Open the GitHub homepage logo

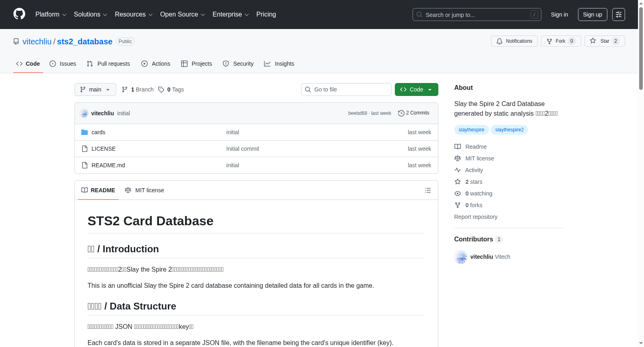(x=19, y=14)
